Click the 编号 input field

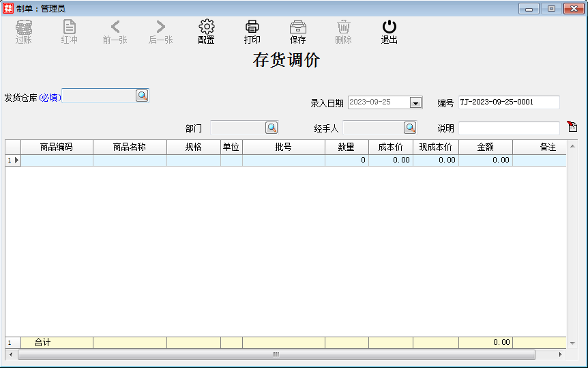click(x=509, y=102)
